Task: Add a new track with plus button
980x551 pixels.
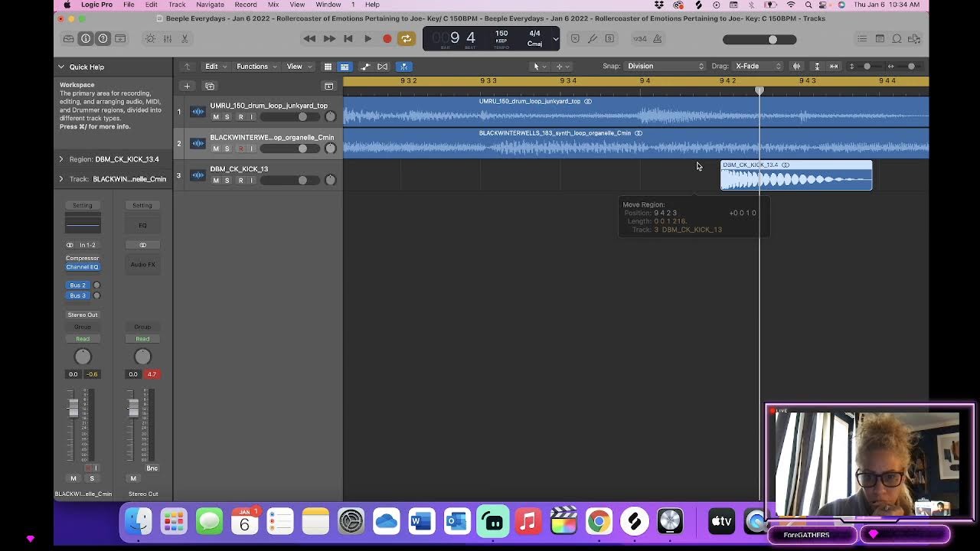Action: [x=186, y=86]
